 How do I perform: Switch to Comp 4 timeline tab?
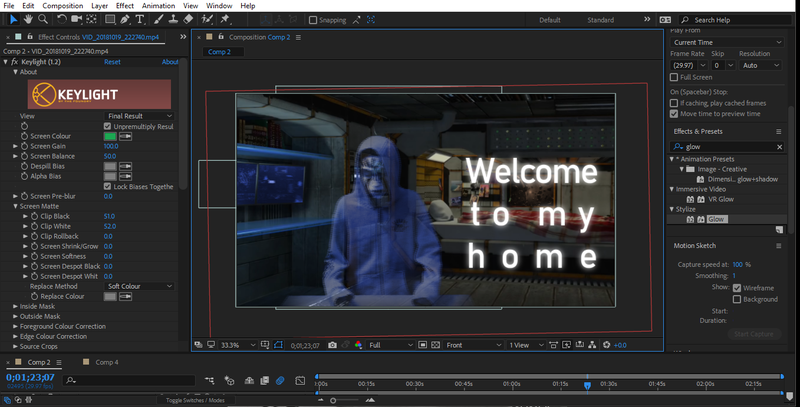coord(107,362)
